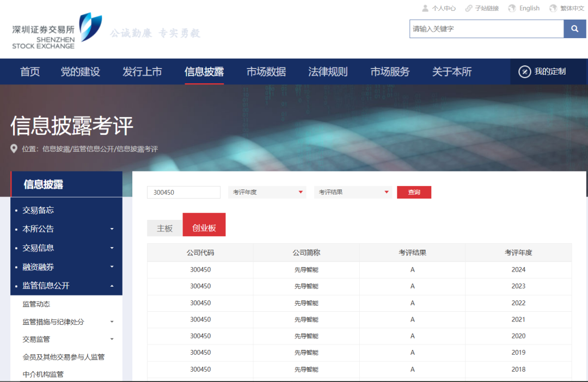Switch to 繁体中文 via its globe icon
The width and height of the screenshot is (588, 382).
pos(552,8)
